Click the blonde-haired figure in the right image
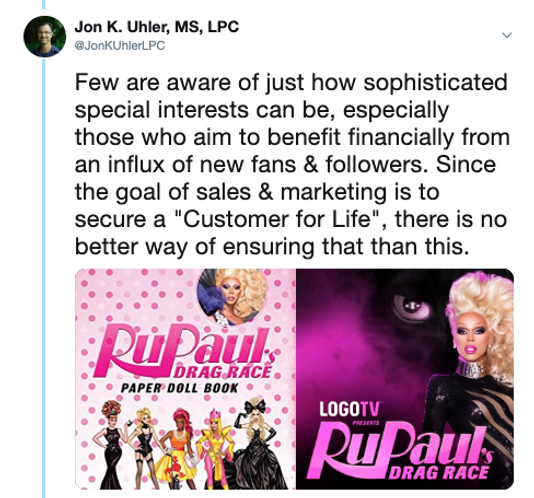The height and width of the screenshot is (498, 534). pyautogui.click(x=472, y=375)
